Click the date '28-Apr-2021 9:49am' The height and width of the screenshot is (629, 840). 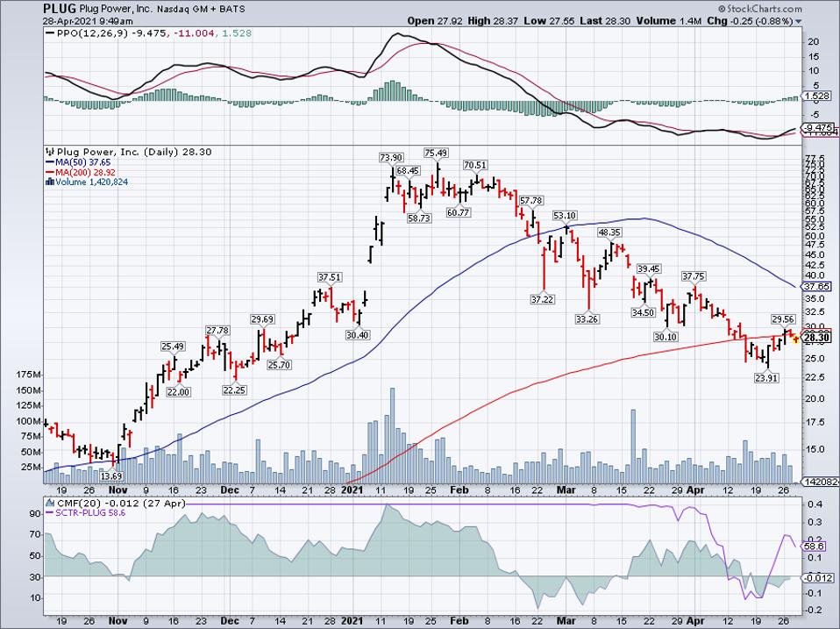[x=88, y=21]
